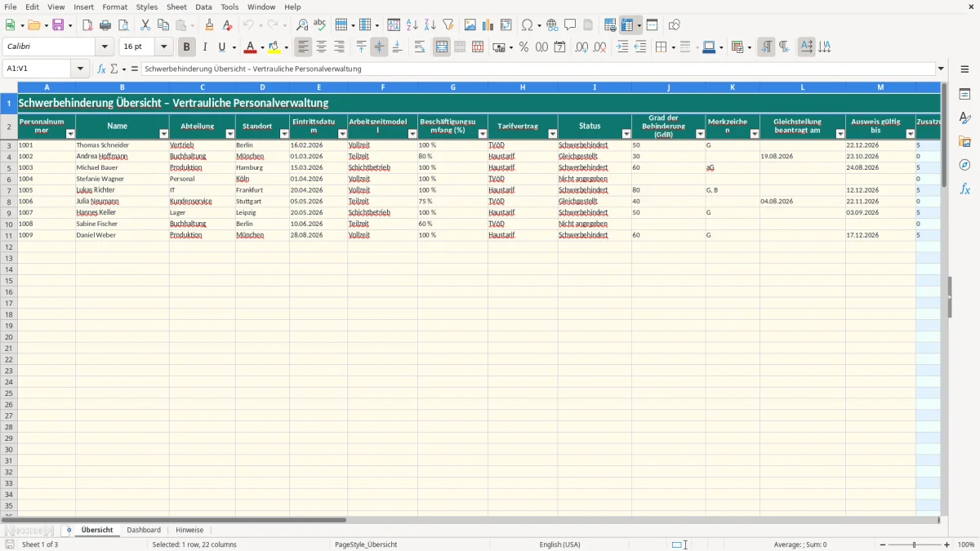The image size is (980, 551).
Task: Open sidebar Functions panel
Action: pyautogui.click(x=964, y=189)
